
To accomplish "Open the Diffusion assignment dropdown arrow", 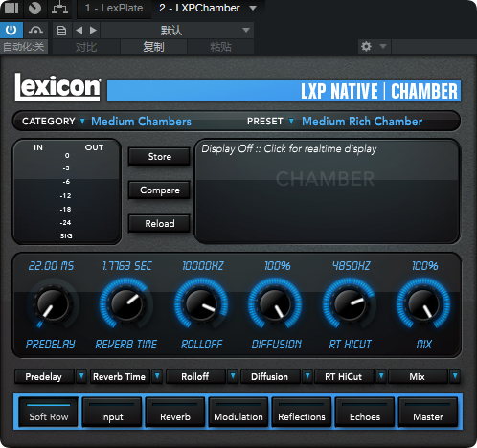I will pyautogui.click(x=307, y=376).
